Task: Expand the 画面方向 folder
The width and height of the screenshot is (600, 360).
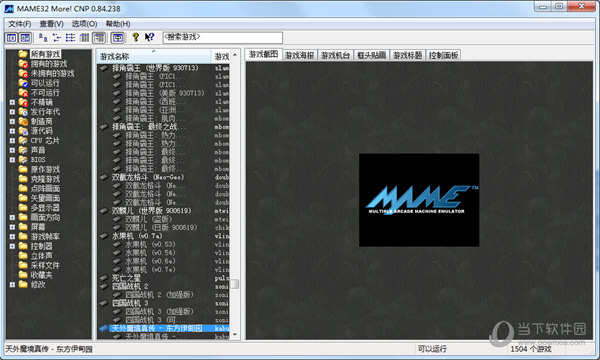Action: click(x=12, y=217)
